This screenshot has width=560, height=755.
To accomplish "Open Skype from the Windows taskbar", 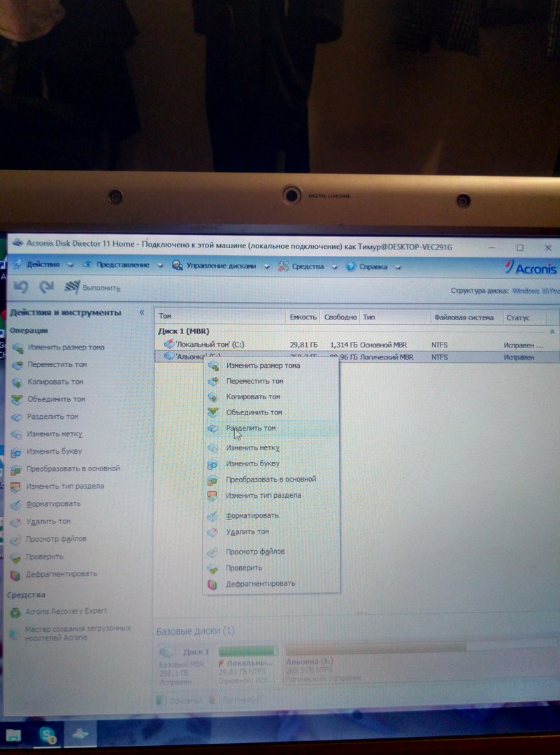I will pyautogui.click(x=48, y=735).
